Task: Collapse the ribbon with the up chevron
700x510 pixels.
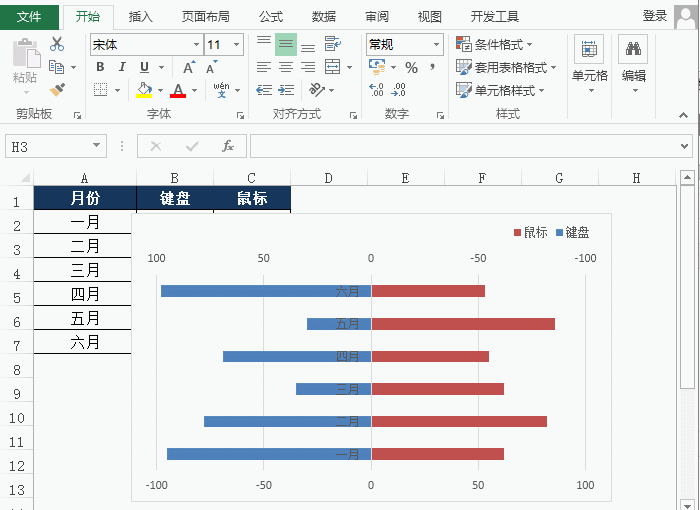Action: click(683, 115)
